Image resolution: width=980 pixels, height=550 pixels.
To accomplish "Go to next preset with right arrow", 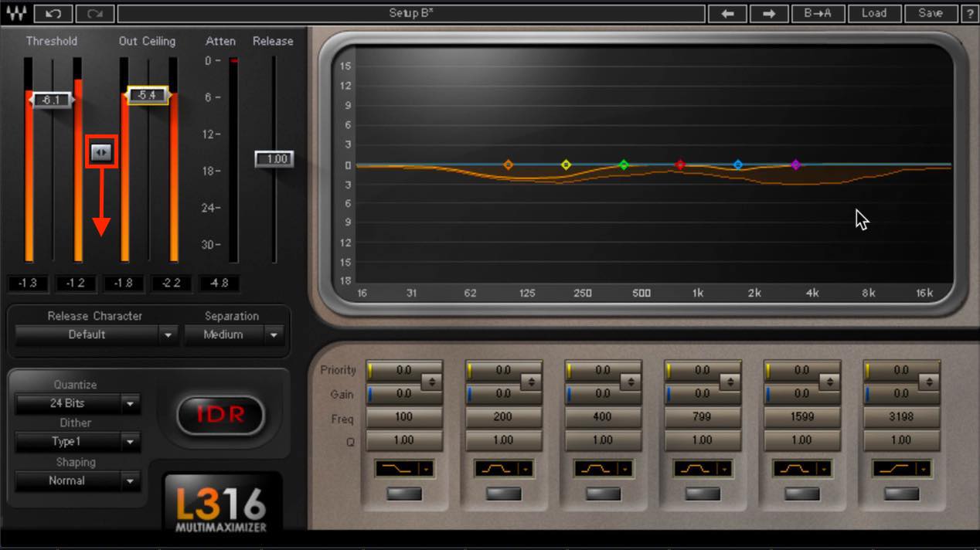I will (769, 13).
